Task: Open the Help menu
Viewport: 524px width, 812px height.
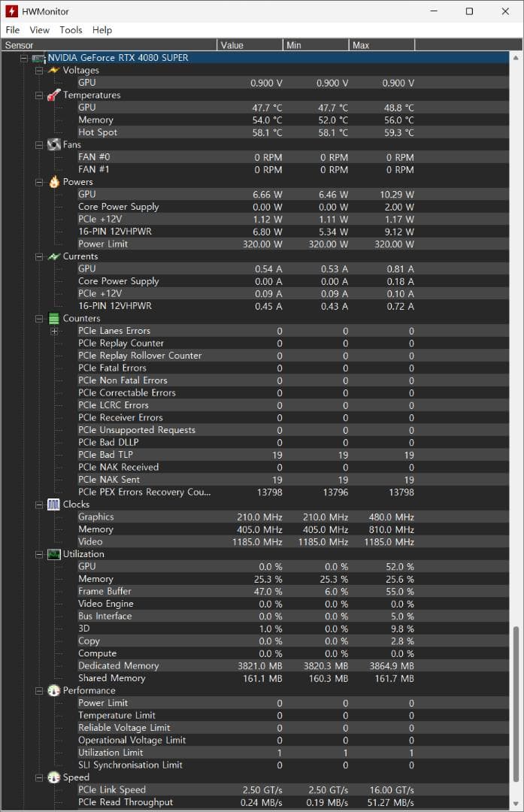Action: tap(102, 30)
